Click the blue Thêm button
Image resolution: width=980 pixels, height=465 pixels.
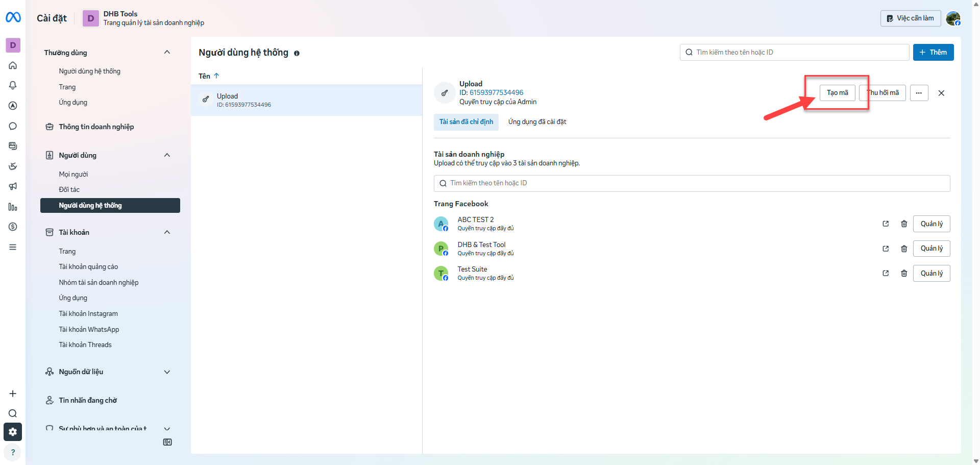tap(933, 52)
